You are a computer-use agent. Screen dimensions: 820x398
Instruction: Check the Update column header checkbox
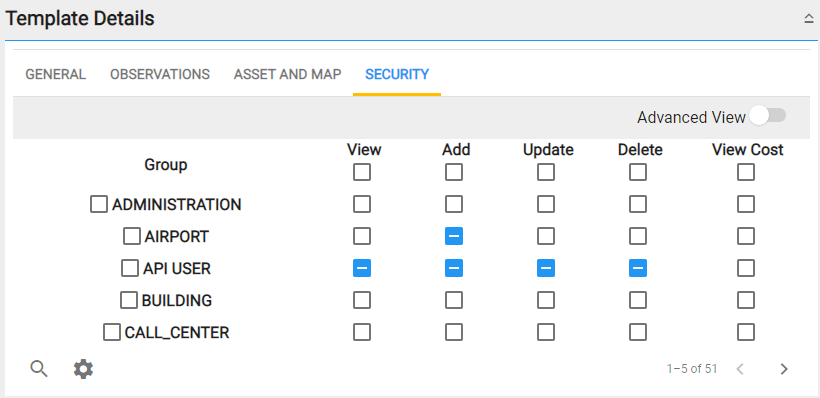click(546, 172)
